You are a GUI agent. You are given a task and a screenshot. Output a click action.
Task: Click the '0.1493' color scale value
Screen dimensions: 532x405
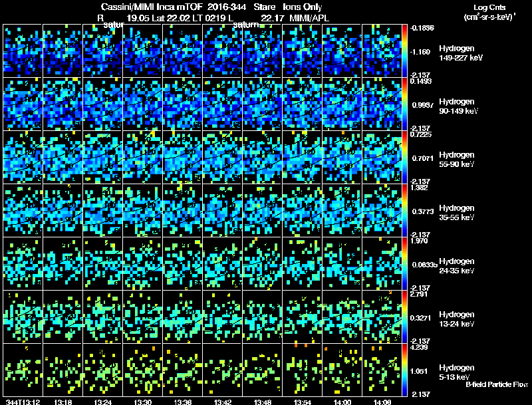[x=421, y=81]
